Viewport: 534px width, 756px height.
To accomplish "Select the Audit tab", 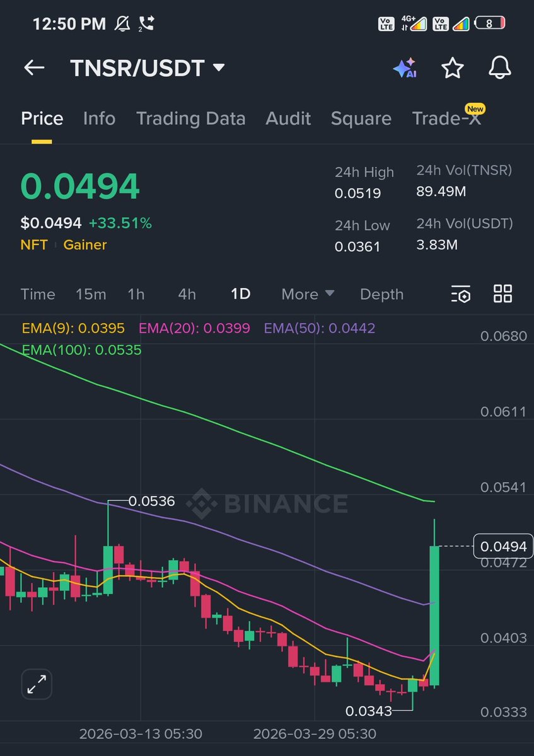I will tap(288, 118).
